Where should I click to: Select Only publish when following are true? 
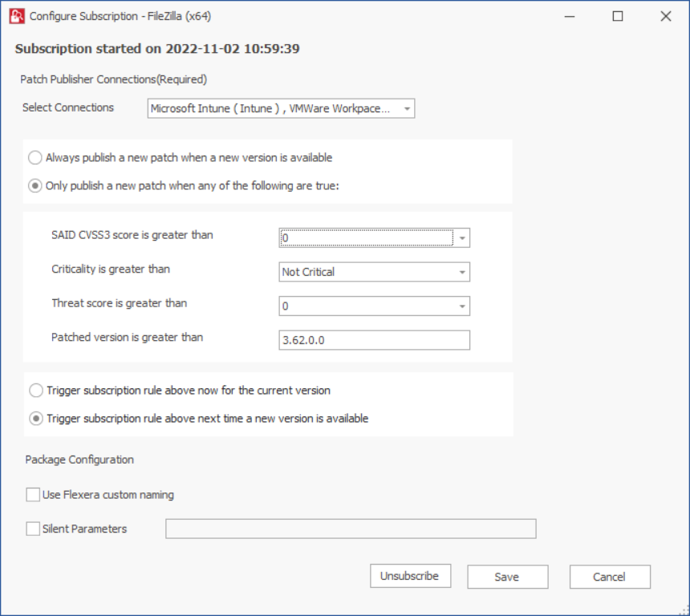(35, 185)
